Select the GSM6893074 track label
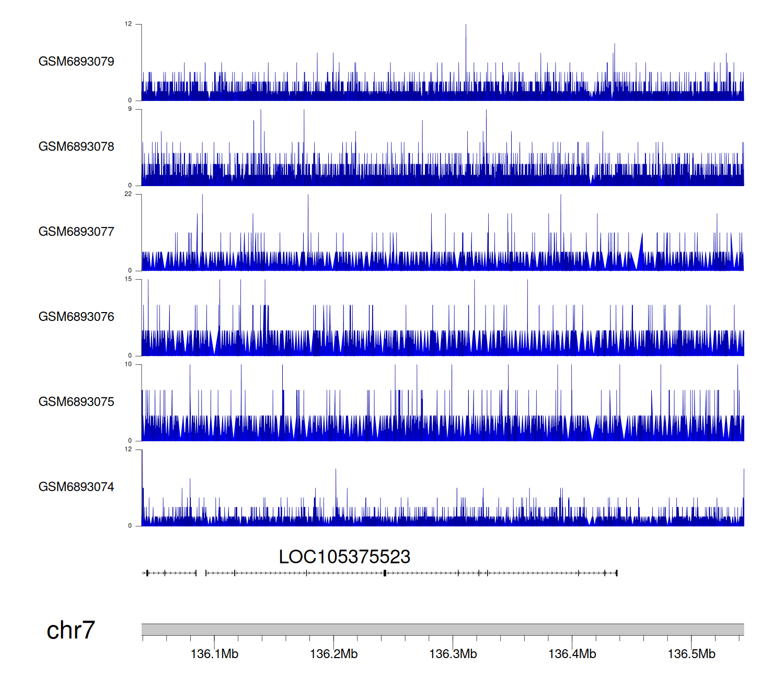The image size is (784, 690). pyautogui.click(x=76, y=487)
